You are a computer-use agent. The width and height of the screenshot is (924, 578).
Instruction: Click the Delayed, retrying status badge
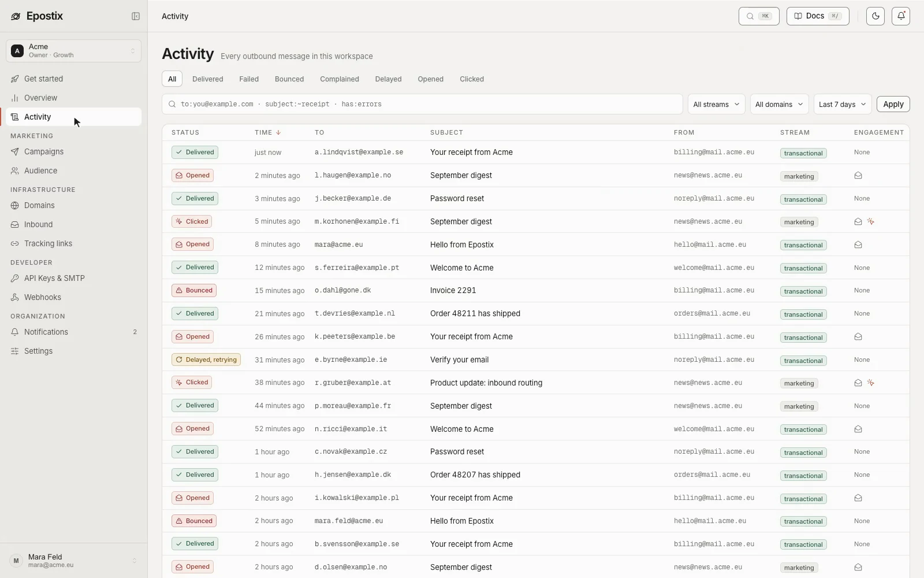206,360
